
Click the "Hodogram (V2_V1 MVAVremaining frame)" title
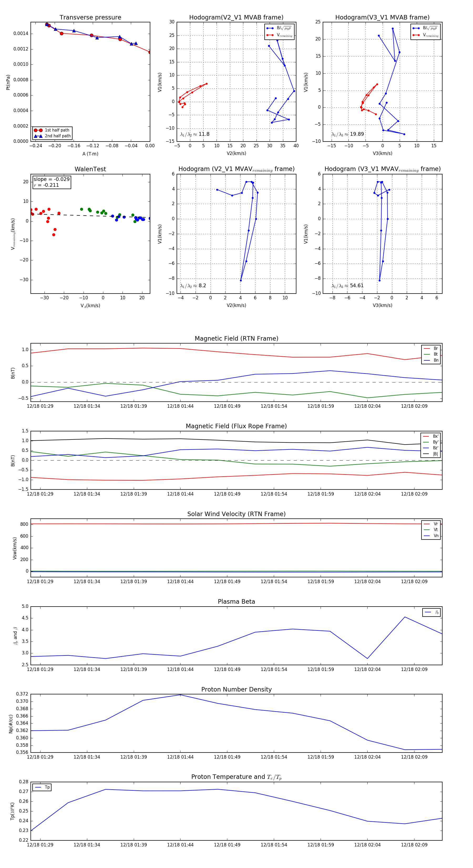236,169
